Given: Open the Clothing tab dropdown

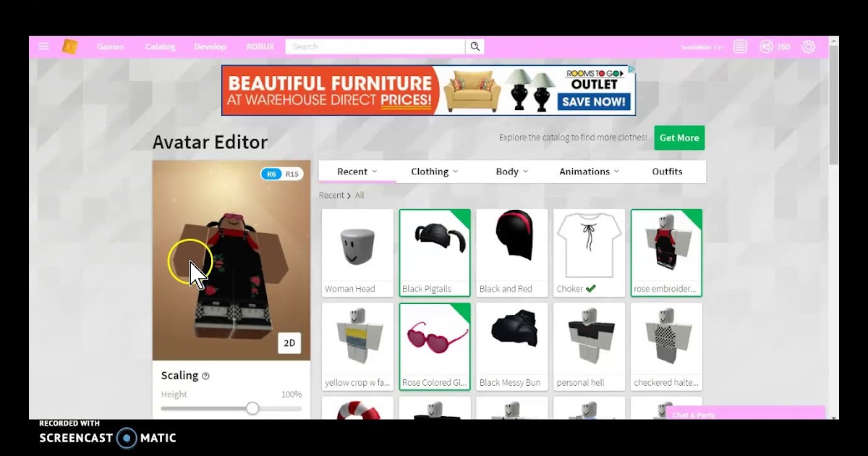Looking at the screenshot, I should coord(435,172).
